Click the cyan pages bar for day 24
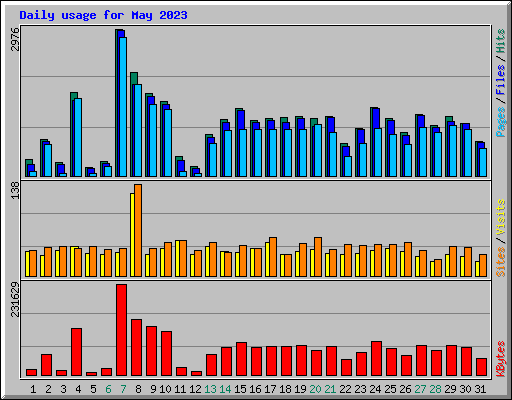Screen dimensions: 512x400 click(378, 153)
